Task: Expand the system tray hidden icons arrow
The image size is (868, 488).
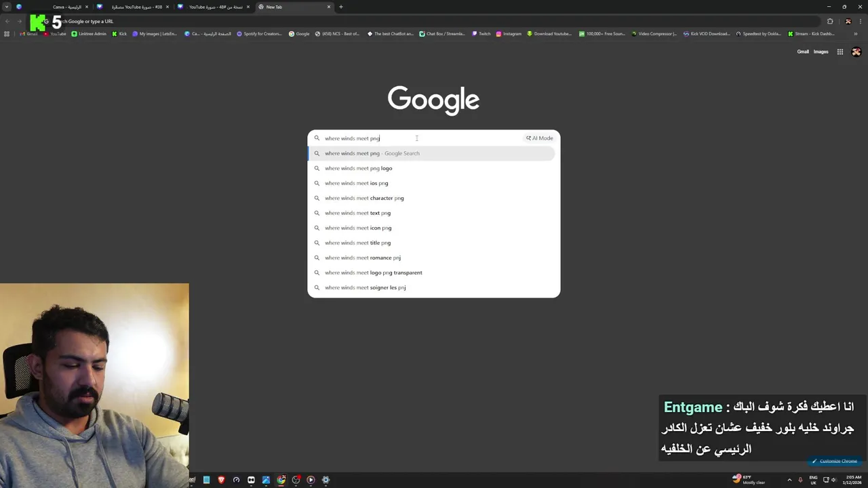Action: pyautogui.click(x=789, y=480)
